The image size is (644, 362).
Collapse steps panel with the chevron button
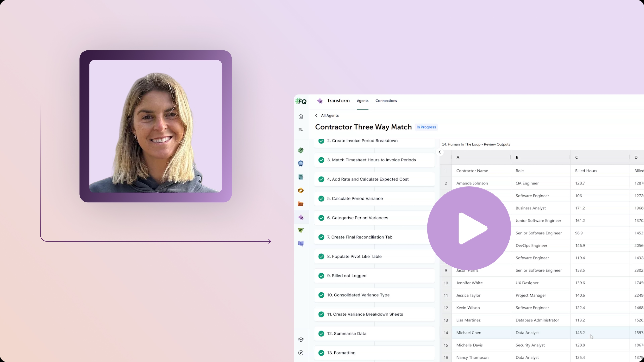click(x=440, y=152)
